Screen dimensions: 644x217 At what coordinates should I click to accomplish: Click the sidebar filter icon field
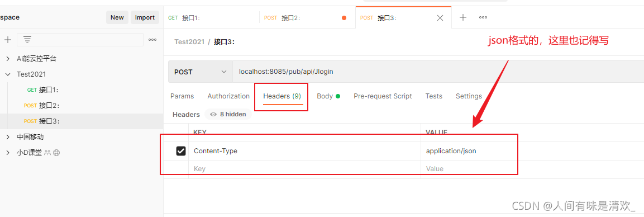coord(80,40)
